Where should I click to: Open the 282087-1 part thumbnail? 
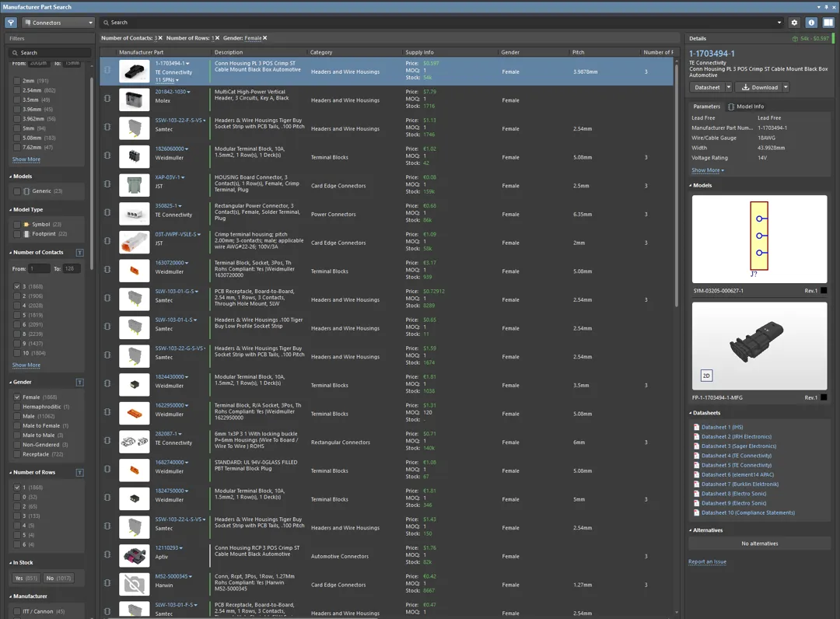(134, 442)
